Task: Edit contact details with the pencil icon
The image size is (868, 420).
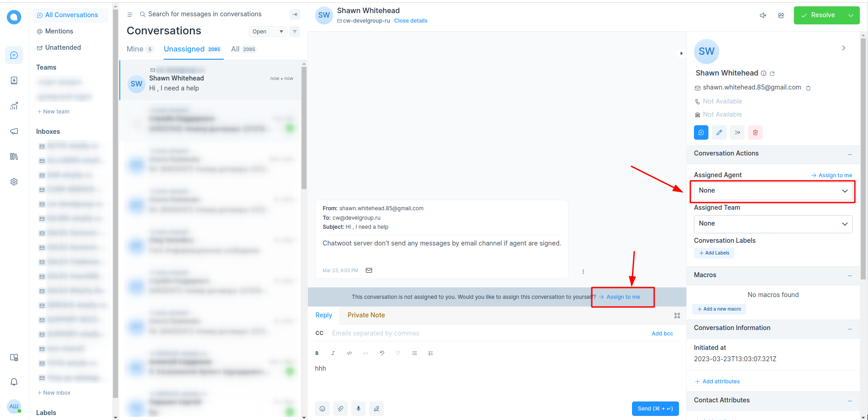Action: click(x=719, y=132)
